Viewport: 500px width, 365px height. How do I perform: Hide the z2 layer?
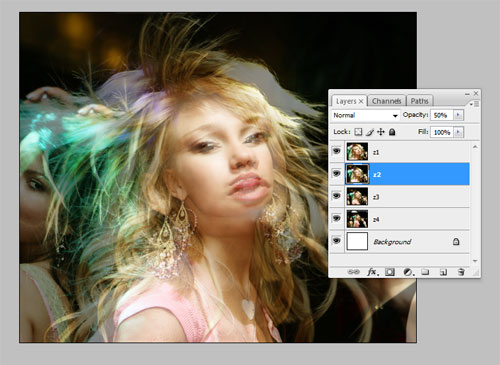[x=337, y=174]
